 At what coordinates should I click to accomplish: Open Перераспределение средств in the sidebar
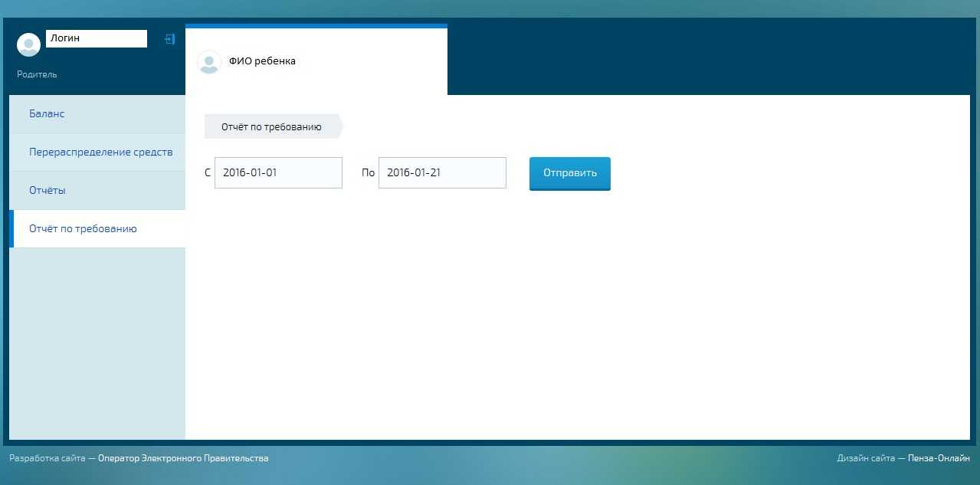tap(100, 152)
